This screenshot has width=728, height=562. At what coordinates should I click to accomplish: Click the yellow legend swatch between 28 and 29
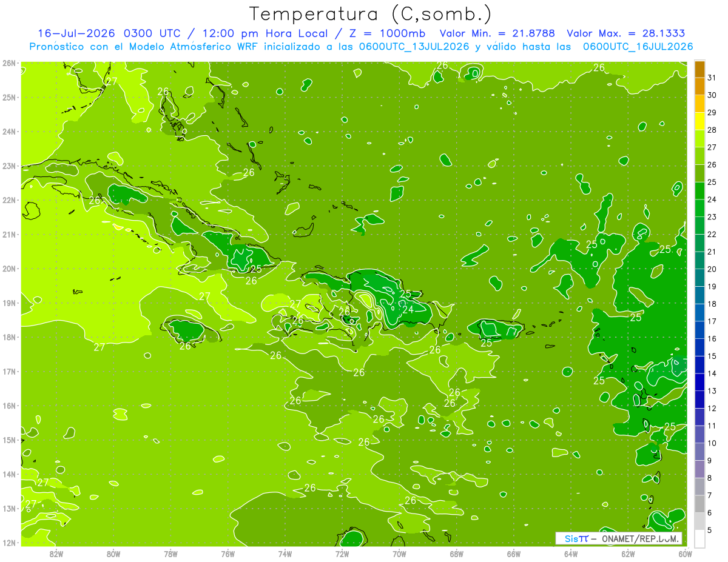coord(700,121)
